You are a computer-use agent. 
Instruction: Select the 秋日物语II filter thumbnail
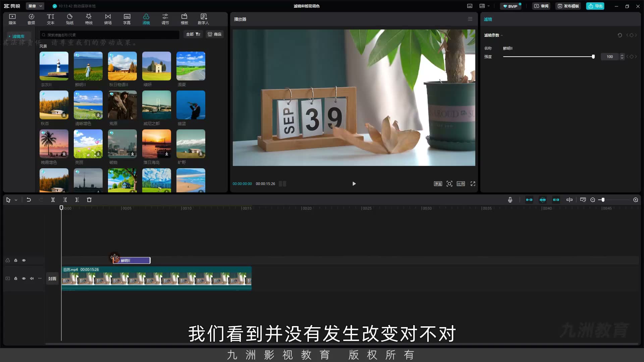tap(122, 66)
